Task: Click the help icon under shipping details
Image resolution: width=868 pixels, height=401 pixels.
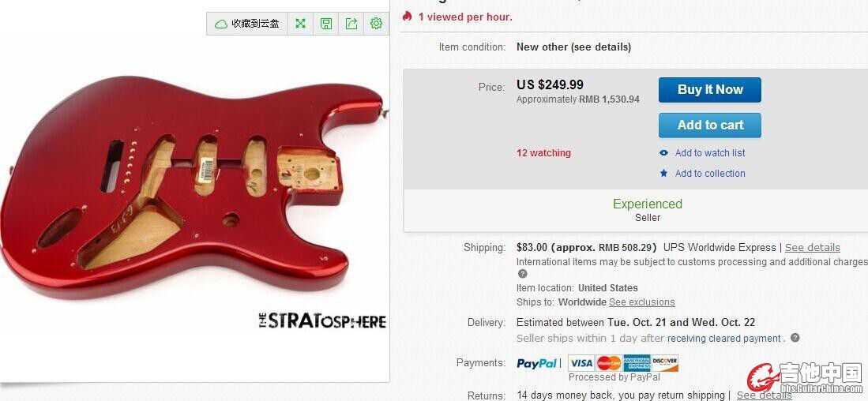Action: (522, 274)
